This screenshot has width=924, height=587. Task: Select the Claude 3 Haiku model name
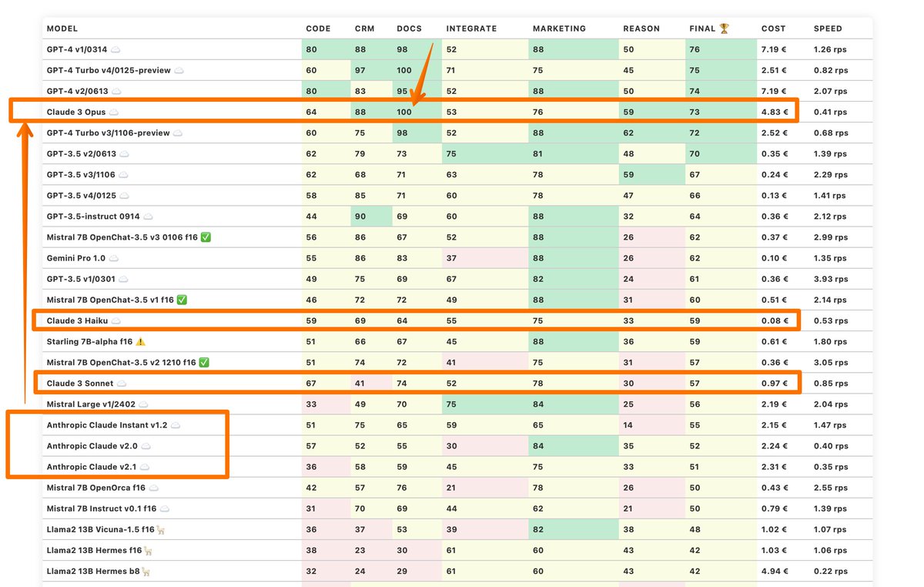tap(77, 320)
